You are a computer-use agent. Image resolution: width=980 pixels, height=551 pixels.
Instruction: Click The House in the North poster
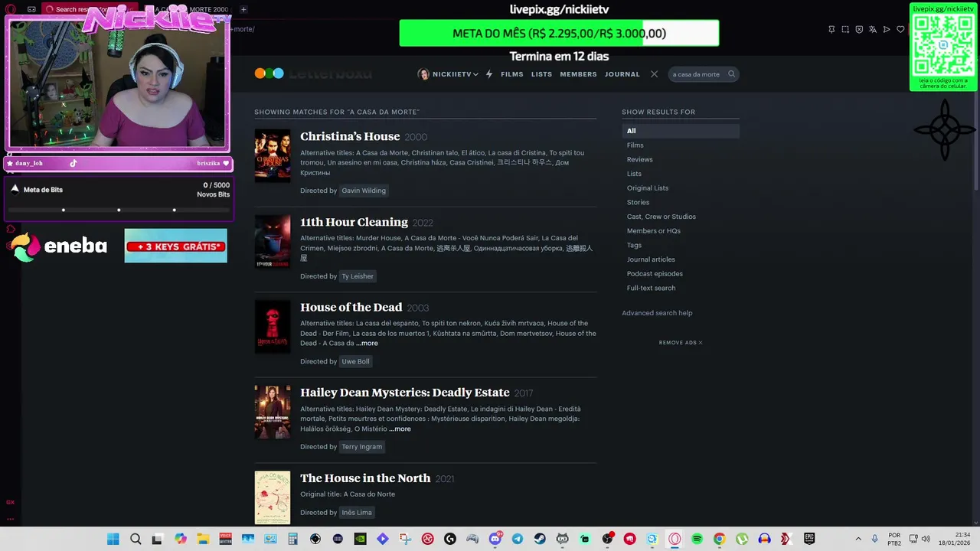[273, 497]
